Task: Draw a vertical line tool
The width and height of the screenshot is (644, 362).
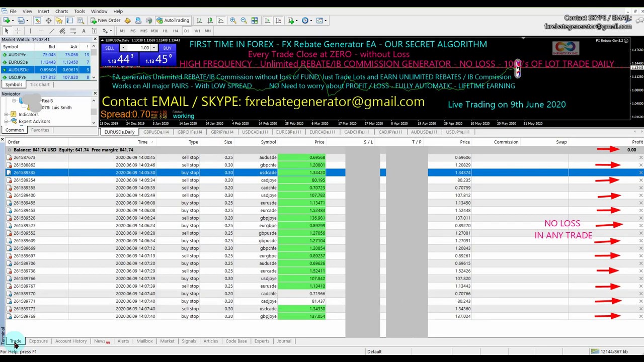Action: pyautogui.click(x=30, y=31)
